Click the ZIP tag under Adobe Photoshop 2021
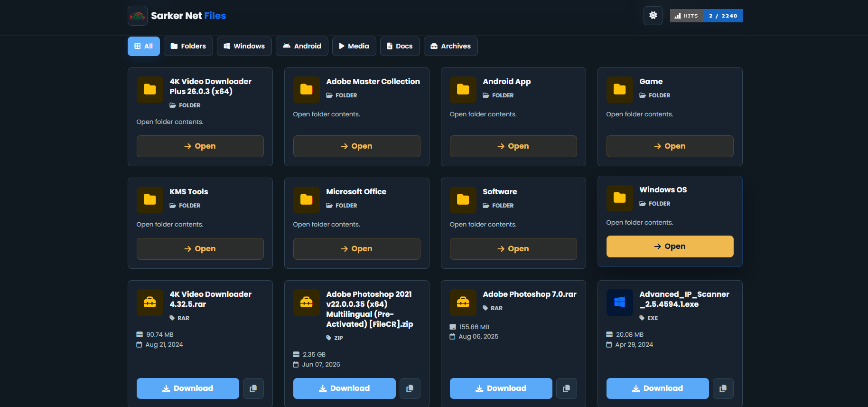This screenshot has width=868, height=407. (335, 338)
